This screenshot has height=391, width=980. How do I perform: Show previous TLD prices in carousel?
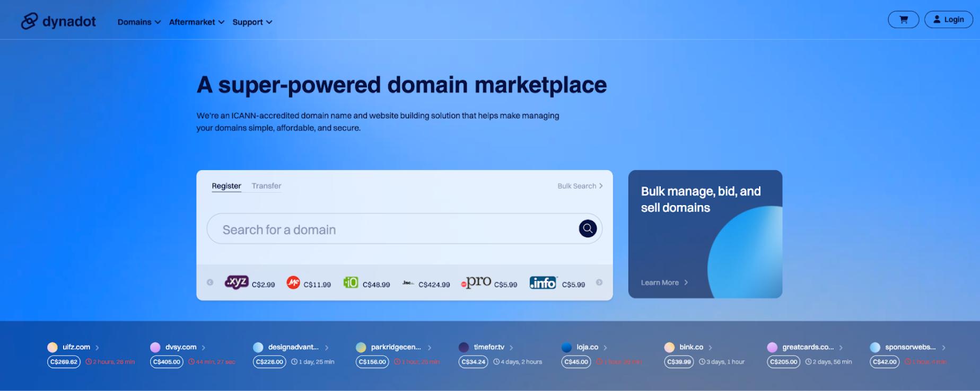210,282
